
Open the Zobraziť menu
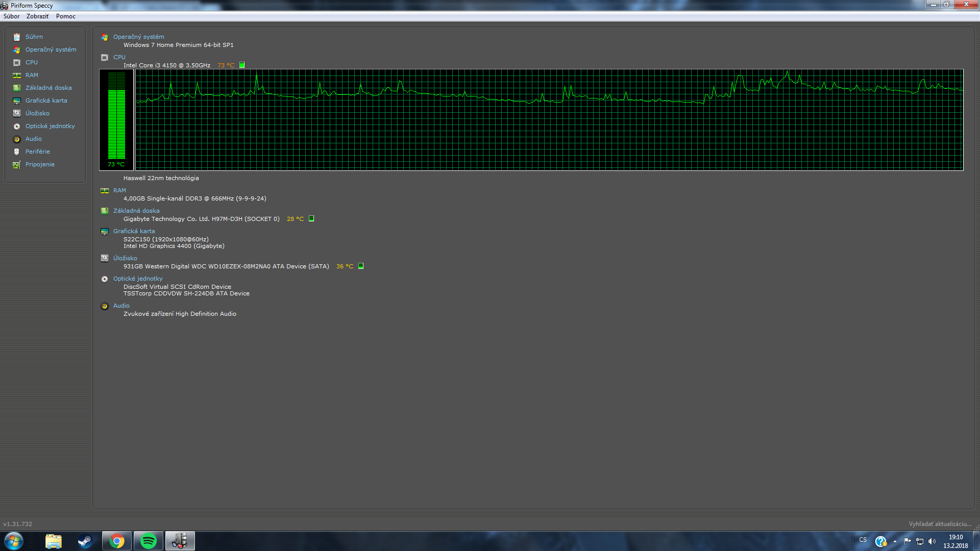[x=37, y=16]
